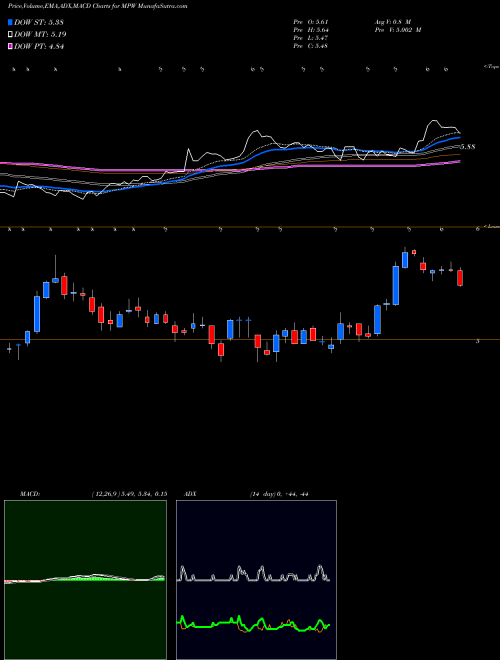500x660 pixels.
Task: Click the 'Avg V: 6.8 M' value
Action: (x=392, y=22)
